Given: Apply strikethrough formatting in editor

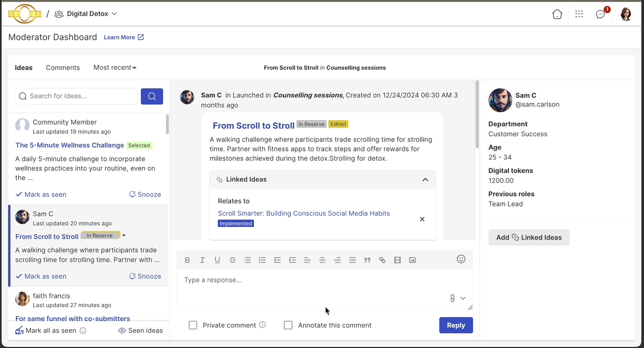Looking at the screenshot, I should (232, 260).
